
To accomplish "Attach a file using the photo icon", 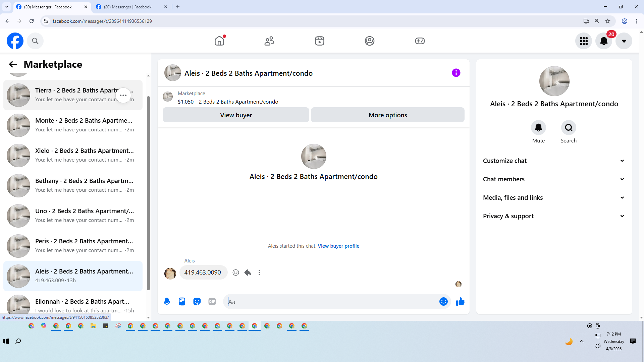I will pyautogui.click(x=182, y=302).
